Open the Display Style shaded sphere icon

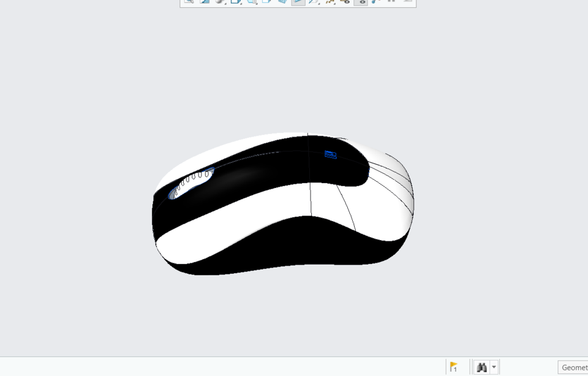[x=219, y=2]
